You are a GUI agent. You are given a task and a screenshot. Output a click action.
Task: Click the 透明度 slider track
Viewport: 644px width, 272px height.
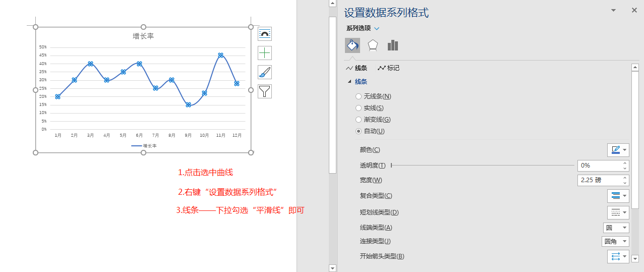coord(483,165)
